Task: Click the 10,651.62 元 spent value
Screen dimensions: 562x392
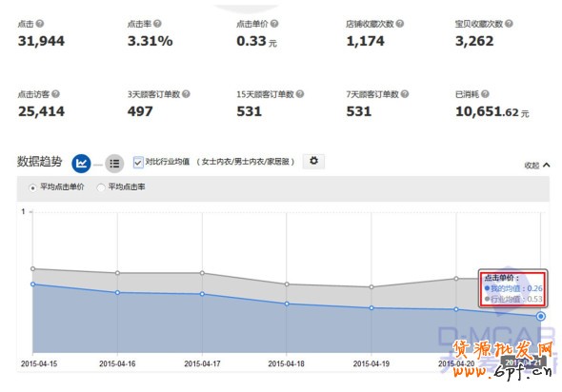Action: point(492,111)
